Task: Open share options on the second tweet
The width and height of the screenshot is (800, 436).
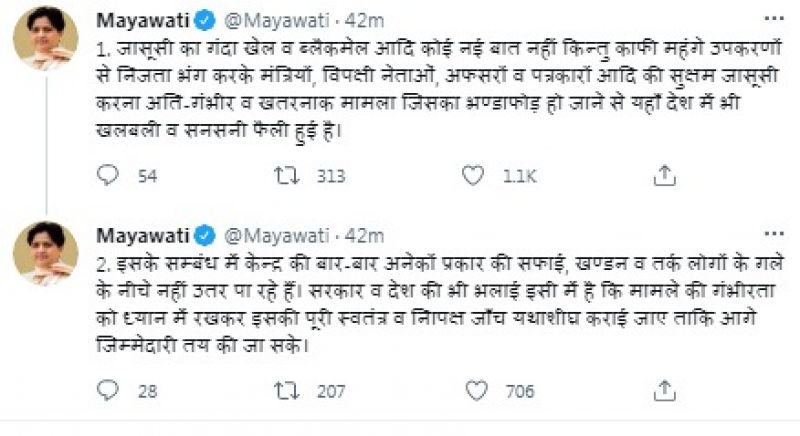Action: click(x=663, y=391)
